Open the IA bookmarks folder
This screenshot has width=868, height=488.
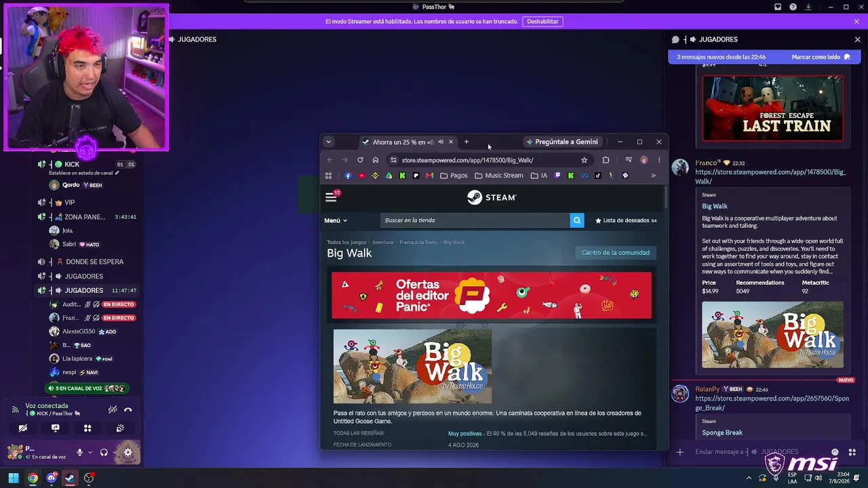pyautogui.click(x=539, y=176)
